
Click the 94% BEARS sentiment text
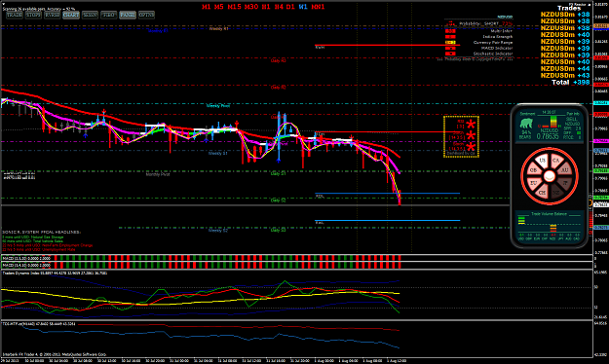526,134
